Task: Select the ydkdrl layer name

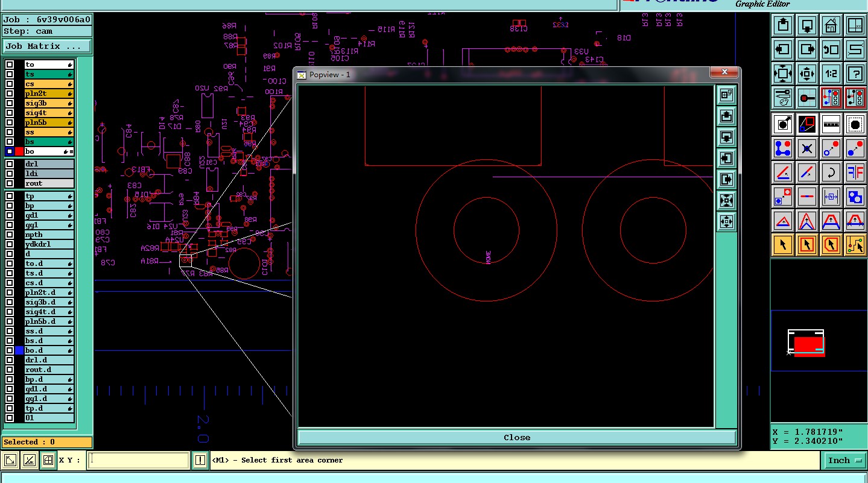Action: (49, 244)
